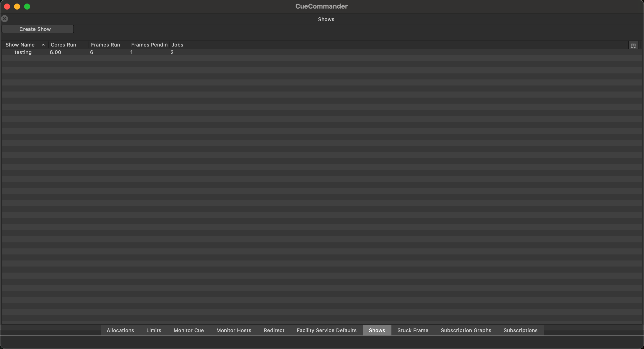This screenshot has height=349, width=644.
Task: Switch to the Redirect tab
Action: point(274,330)
